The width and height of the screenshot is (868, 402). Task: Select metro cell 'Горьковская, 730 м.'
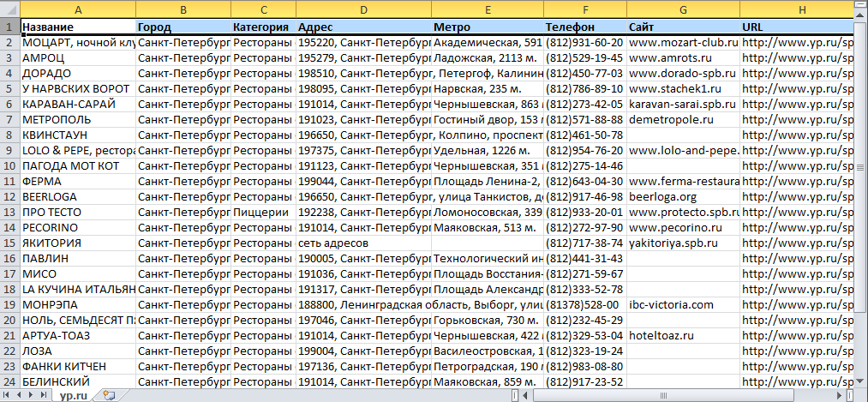tap(488, 321)
